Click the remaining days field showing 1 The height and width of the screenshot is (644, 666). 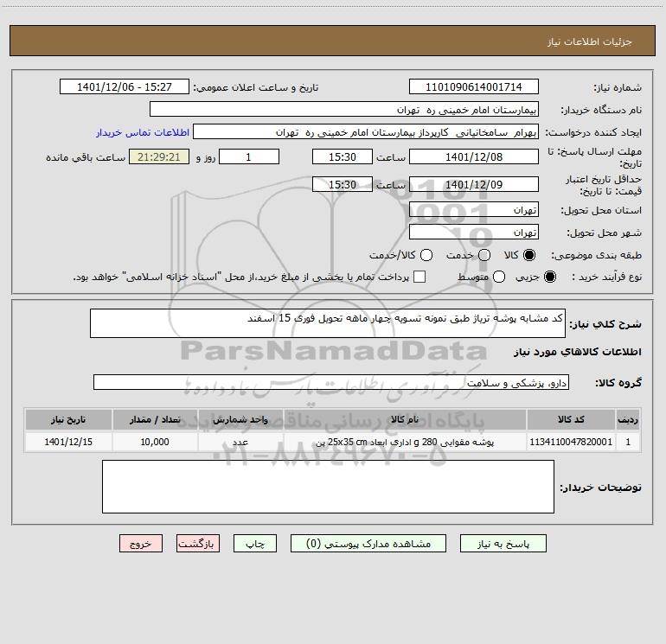pyautogui.click(x=249, y=156)
